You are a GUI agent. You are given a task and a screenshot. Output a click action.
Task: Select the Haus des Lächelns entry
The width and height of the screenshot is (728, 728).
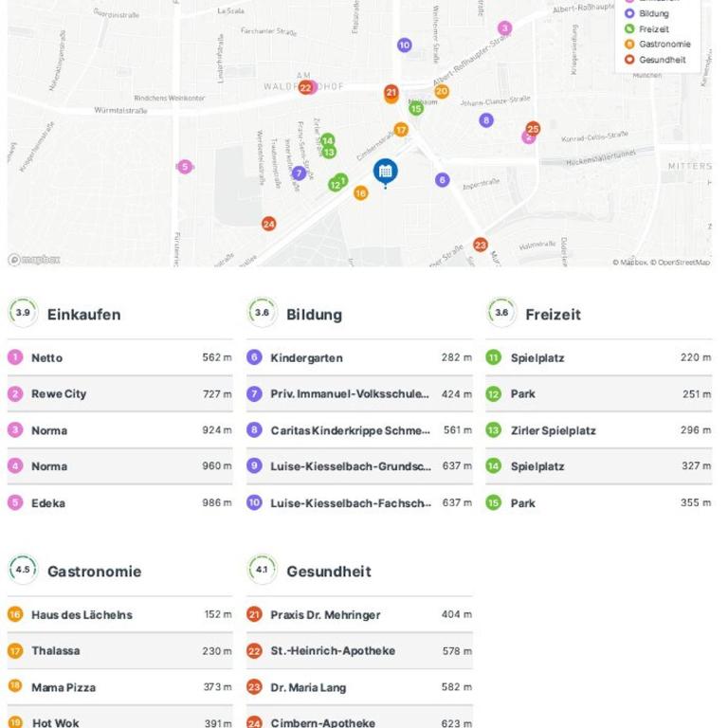point(119,614)
